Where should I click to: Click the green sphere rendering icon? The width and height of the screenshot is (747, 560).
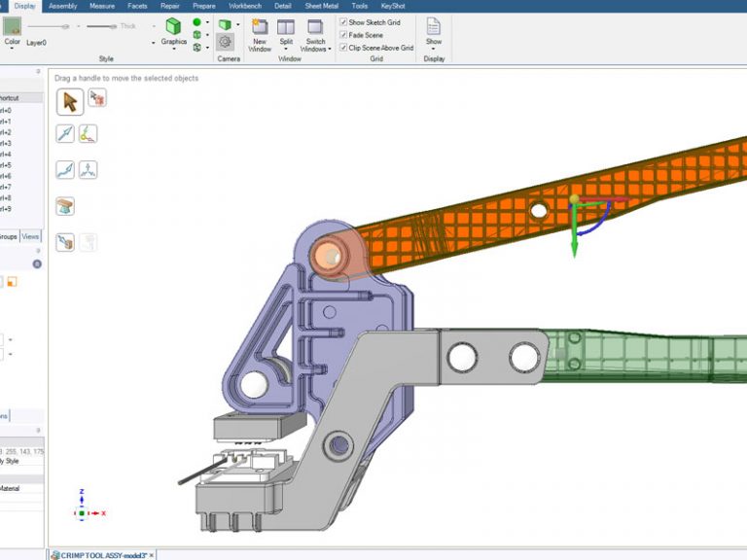click(196, 22)
